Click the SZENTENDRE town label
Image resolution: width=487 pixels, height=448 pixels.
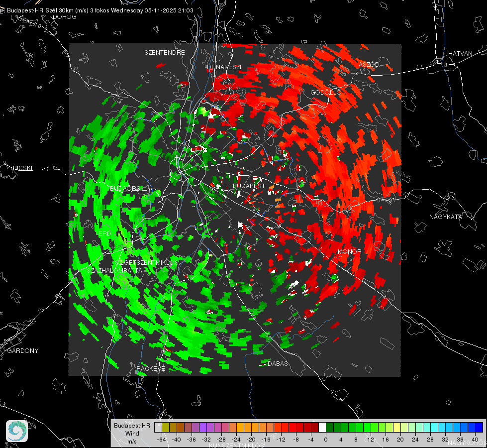coord(165,53)
